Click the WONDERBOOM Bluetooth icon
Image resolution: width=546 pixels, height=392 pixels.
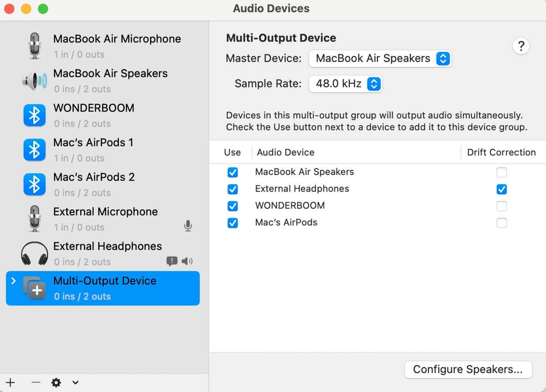pos(35,116)
